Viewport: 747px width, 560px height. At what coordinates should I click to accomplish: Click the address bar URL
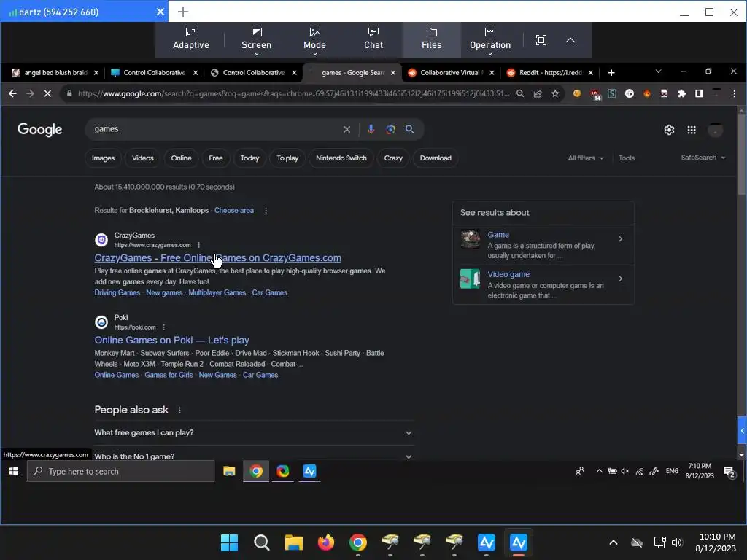[293, 93]
